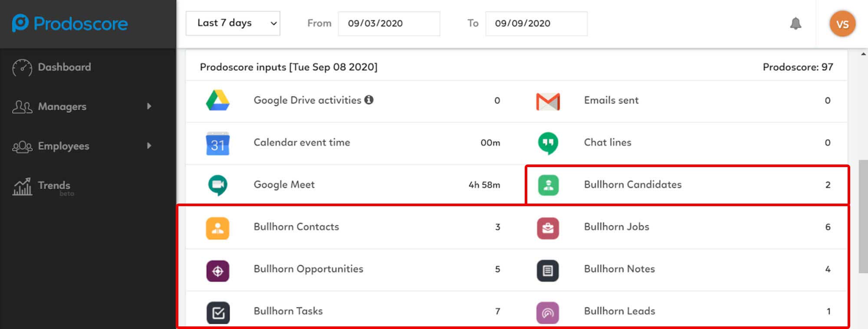Click the red Bullhorn Jobs briefcase icon
868x329 pixels.
(x=548, y=228)
